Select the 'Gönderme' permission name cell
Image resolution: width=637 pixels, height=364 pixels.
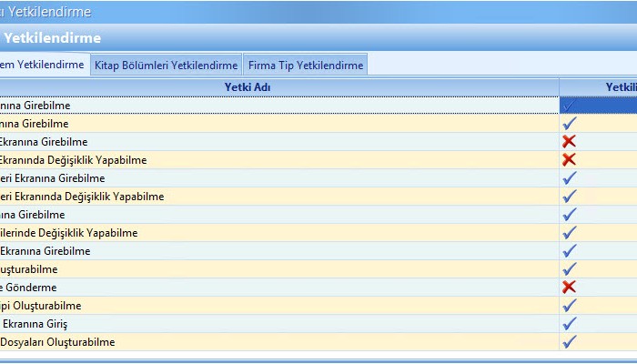click(29, 288)
